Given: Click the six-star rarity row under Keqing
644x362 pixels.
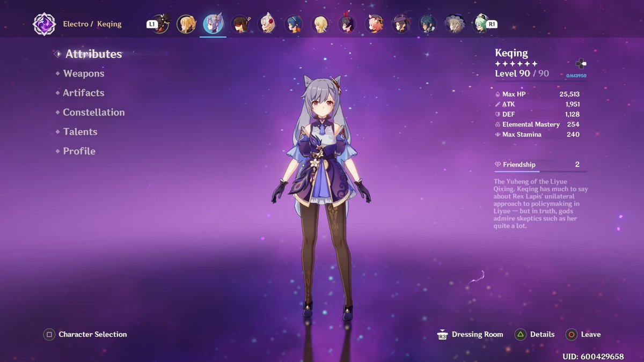Looking at the screenshot, I should point(516,64).
